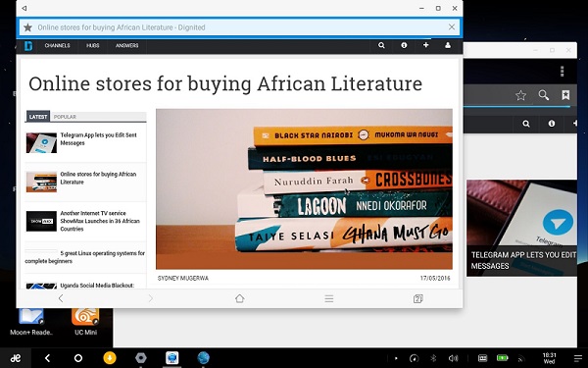This screenshot has height=368, width=588.
Task: Click author name SYDNEY MUGERWA
Action: (x=183, y=279)
